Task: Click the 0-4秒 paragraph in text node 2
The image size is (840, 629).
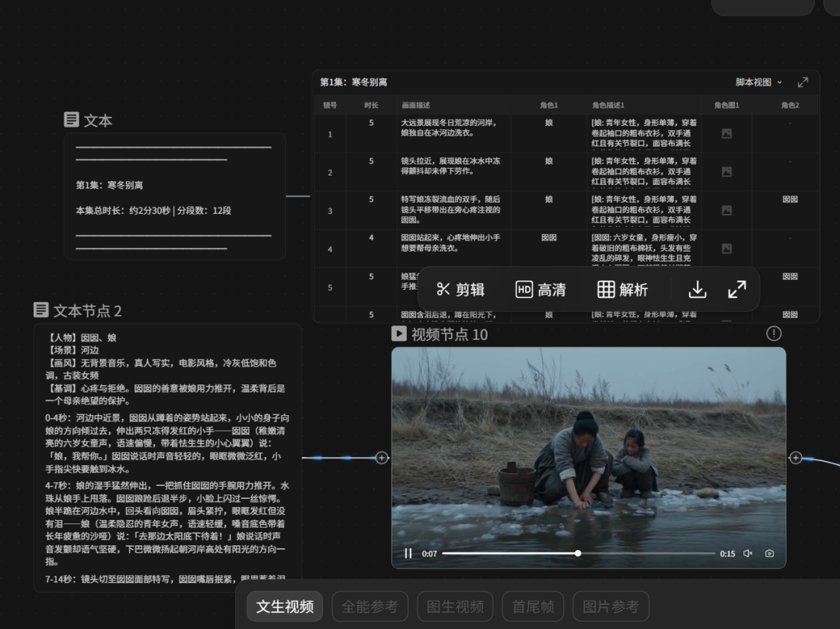Action: pos(167,443)
